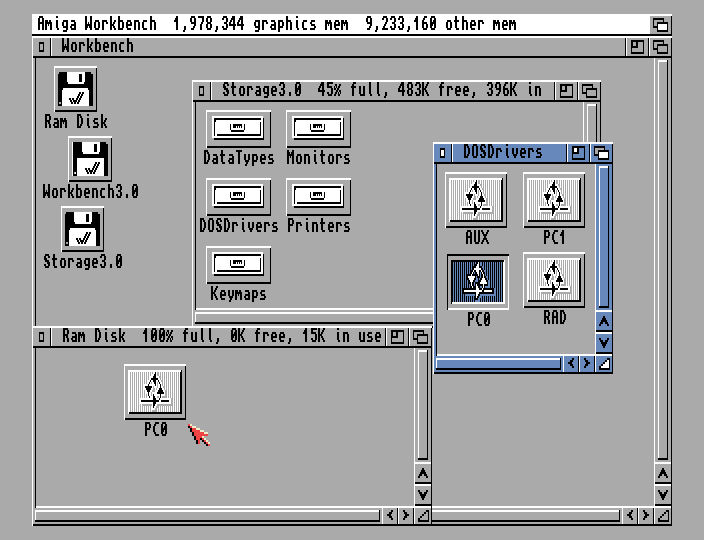The width and height of the screenshot is (704, 540).
Task: Click the DOSDrivers window zoom gadget
Action: pos(578,153)
